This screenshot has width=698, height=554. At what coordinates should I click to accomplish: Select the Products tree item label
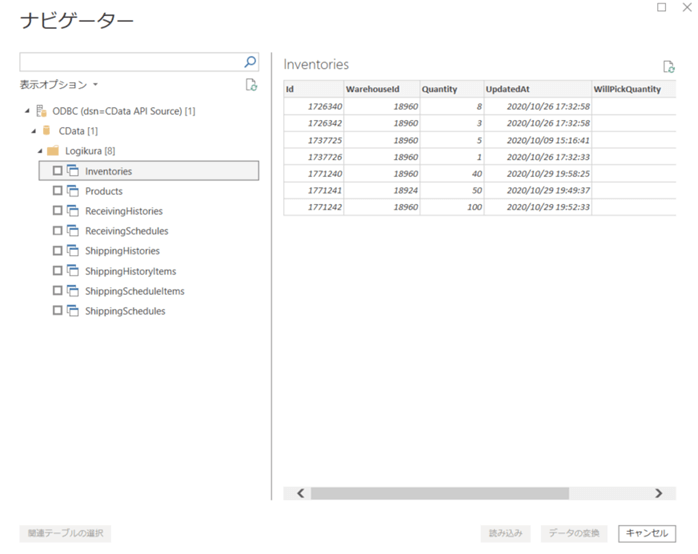point(104,191)
